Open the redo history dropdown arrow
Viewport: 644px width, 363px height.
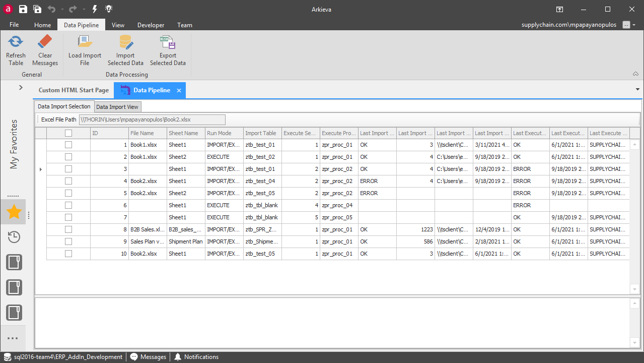(84, 9)
